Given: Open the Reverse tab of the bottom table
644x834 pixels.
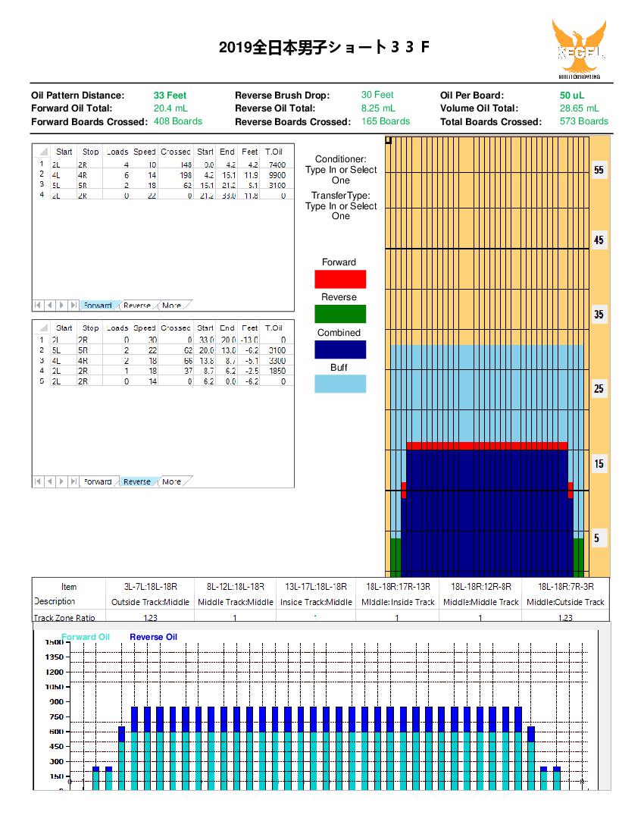Looking at the screenshot, I should coord(137,481).
